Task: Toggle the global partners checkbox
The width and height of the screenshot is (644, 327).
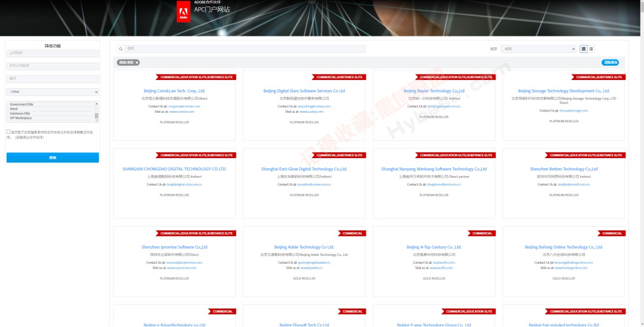Action: click(x=8, y=131)
